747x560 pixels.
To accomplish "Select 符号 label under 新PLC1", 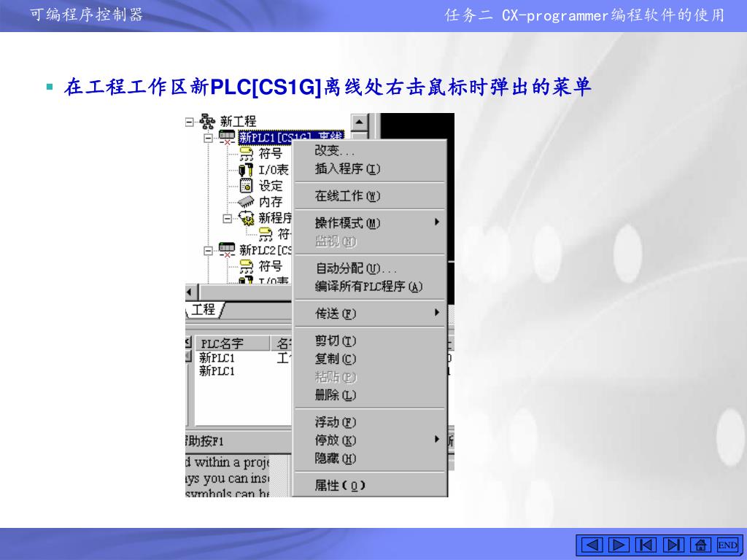I will point(270,153).
